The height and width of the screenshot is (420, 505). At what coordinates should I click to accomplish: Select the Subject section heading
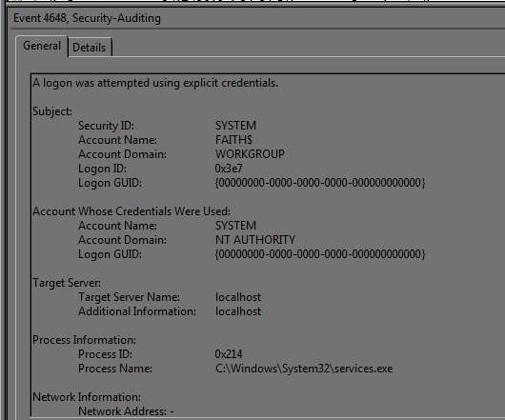tap(52, 111)
